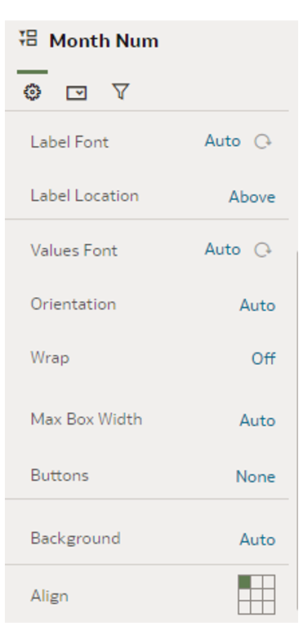
Task: Click the properties panel vertical scrollbar
Action: click(x=296, y=431)
